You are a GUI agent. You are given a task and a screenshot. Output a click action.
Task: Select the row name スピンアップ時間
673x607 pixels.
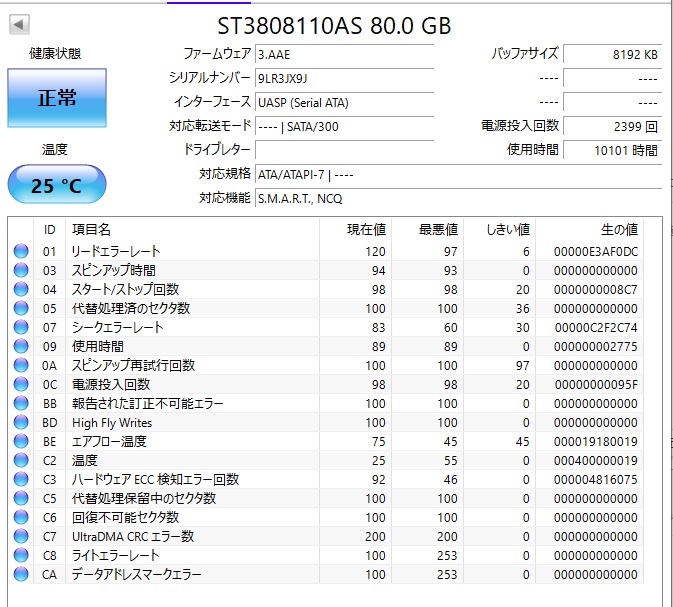[x=114, y=270]
